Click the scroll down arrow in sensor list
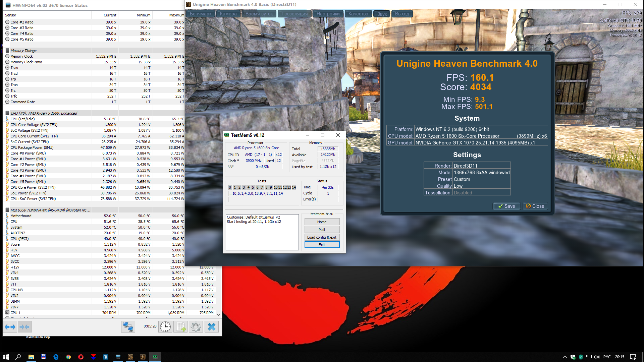 219,315
